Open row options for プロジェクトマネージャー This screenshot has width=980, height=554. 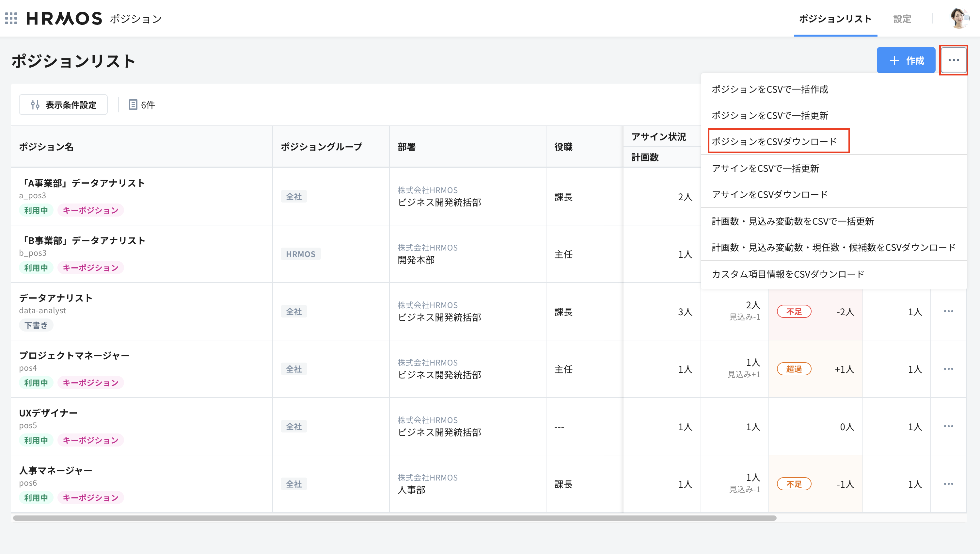pyautogui.click(x=949, y=369)
